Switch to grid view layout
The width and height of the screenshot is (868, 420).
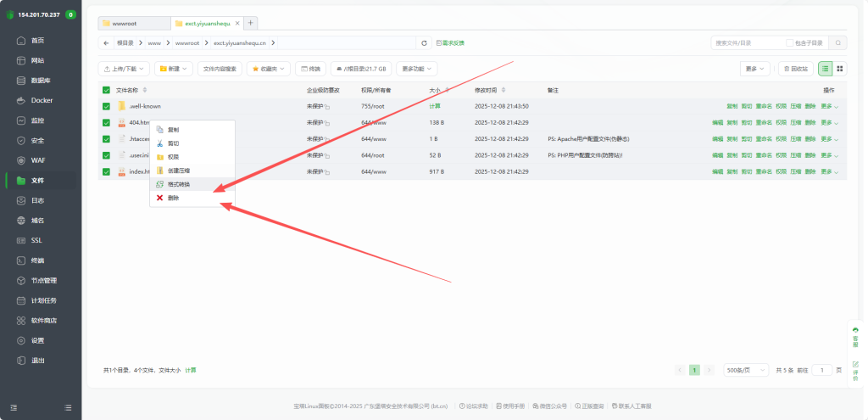840,69
